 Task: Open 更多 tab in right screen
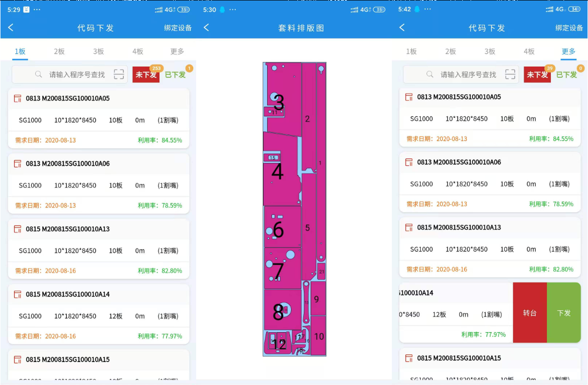568,51
